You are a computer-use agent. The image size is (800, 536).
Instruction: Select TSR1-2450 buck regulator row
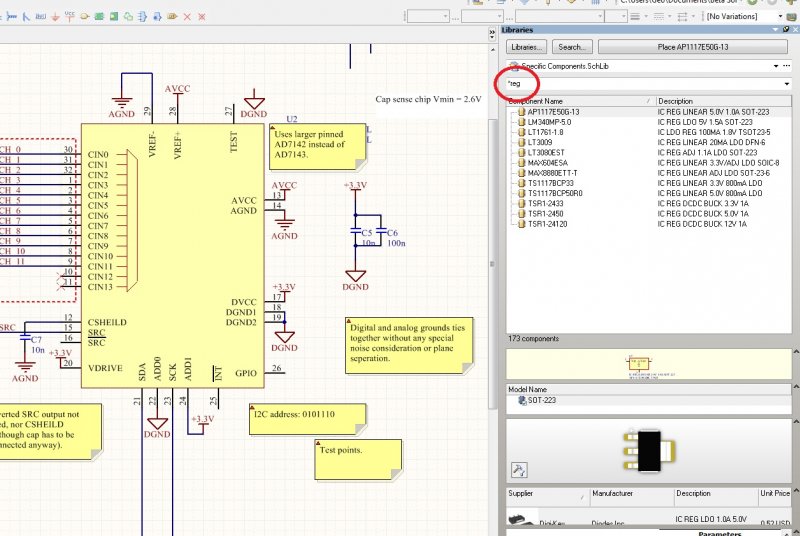tap(547, 213)
